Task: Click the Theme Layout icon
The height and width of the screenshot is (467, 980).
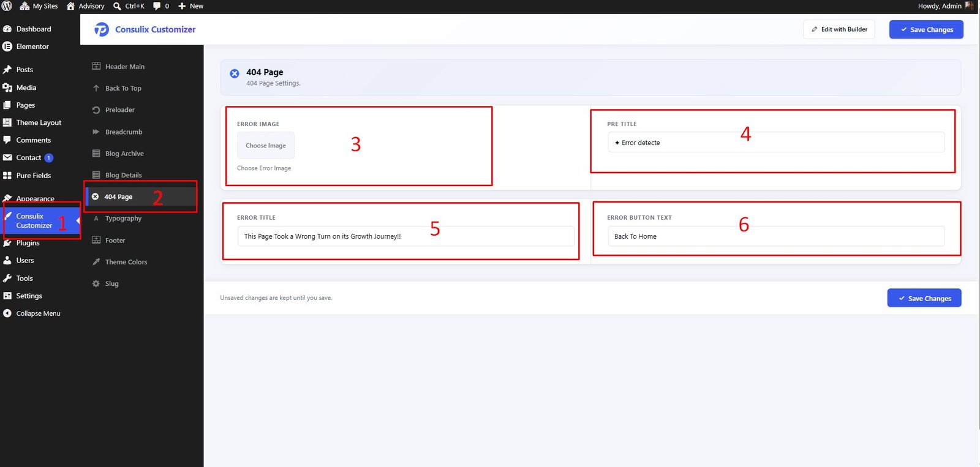Action: coord(7,122)
